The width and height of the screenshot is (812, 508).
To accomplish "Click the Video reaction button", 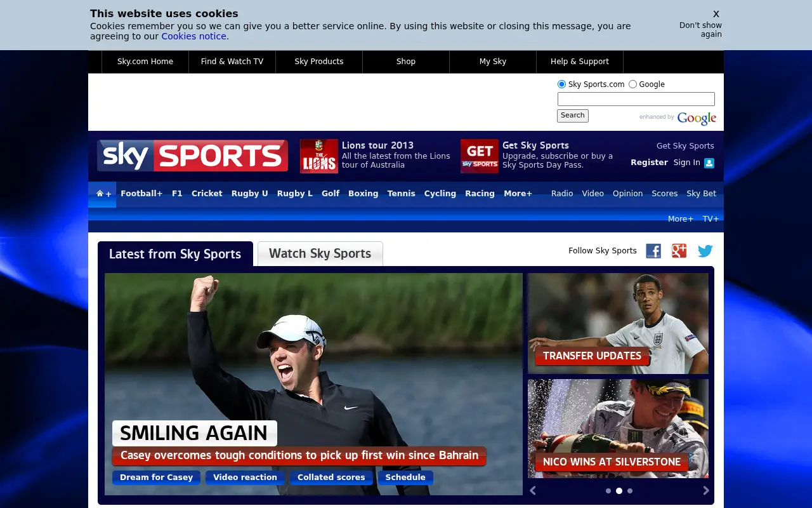I will pos(245,478).
